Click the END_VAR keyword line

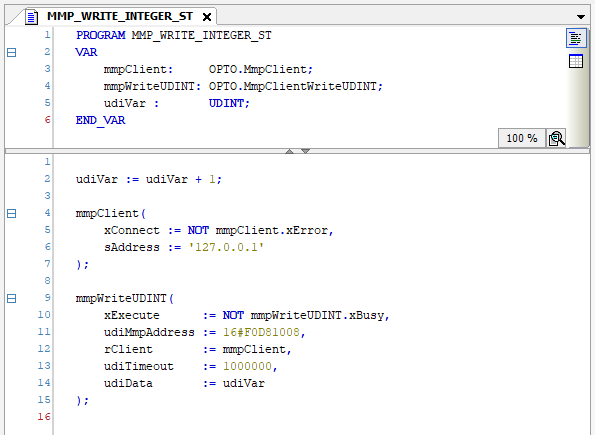[101, 121]
